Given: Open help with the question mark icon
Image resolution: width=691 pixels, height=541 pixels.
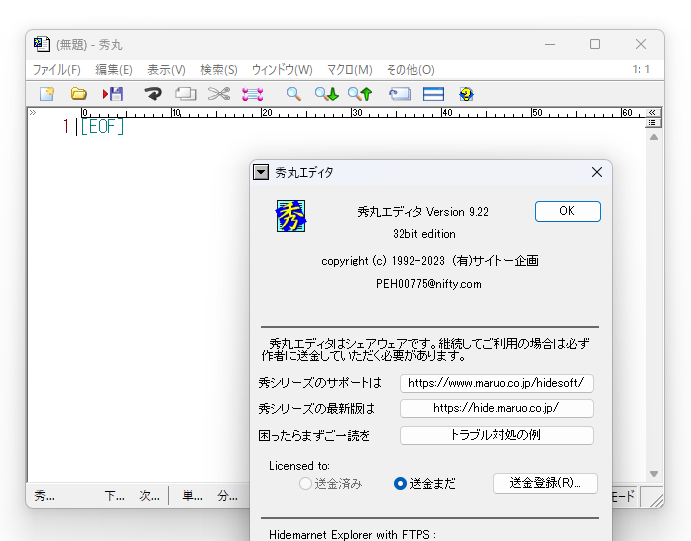Looking at the screenshot, I should pyautogui.click(x=466, y=94).
